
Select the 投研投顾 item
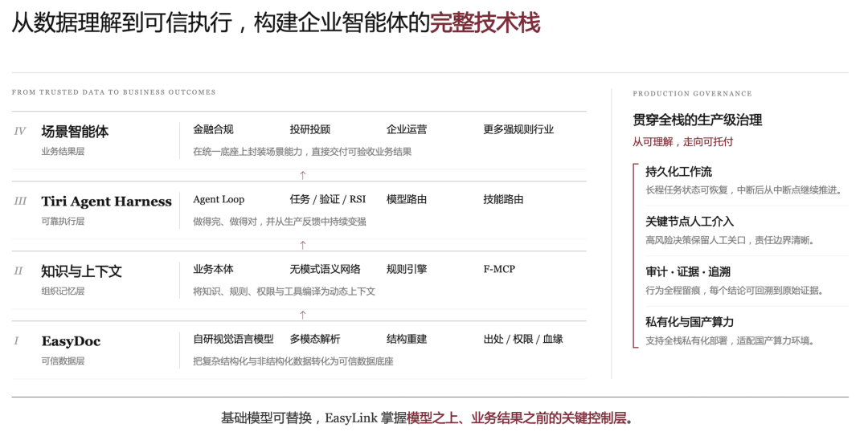pyautogui.click(x=310, y=129)
